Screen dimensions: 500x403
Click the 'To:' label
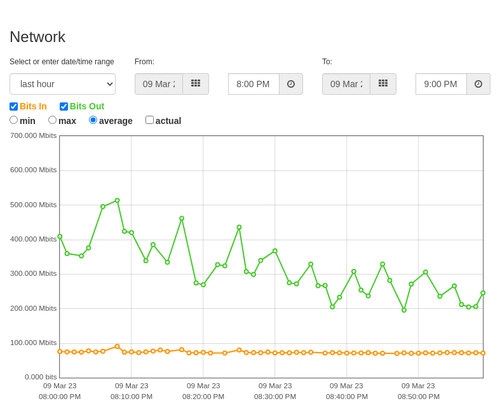point(327,62)
